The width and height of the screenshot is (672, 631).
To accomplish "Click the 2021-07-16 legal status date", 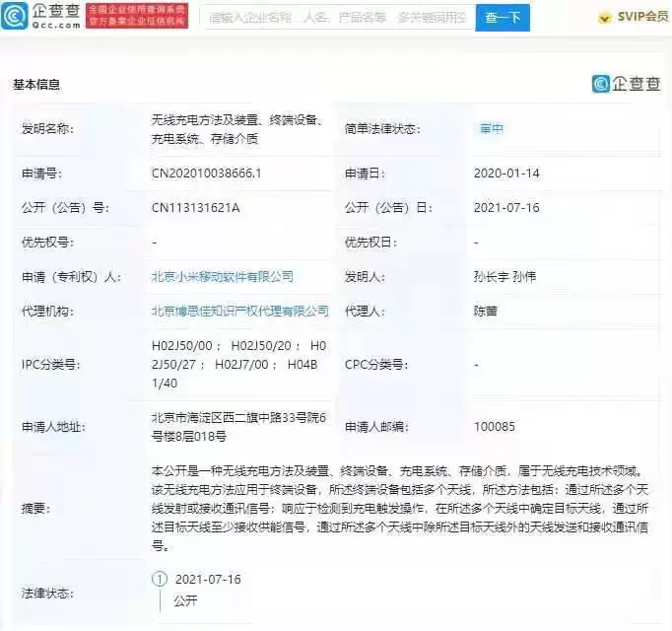I will coord(208,580).
